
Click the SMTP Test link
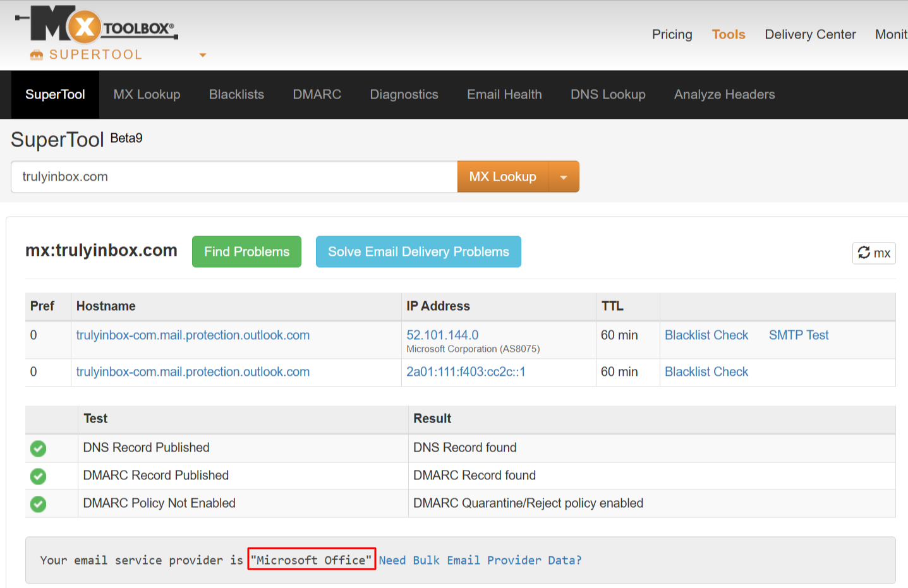[799, 335]
